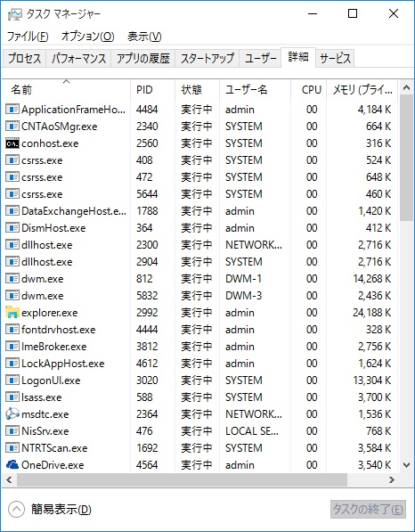The height and width of the screenshot is (532, 415).
Task: Click the DWM-1 user name cell
Action: tap(243, 279)
